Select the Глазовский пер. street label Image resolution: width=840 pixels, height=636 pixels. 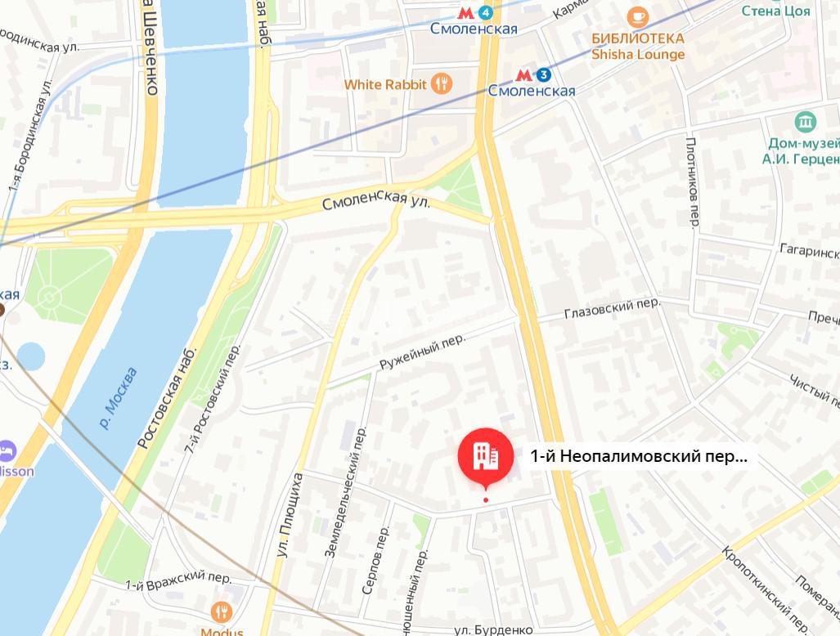tap(613, 309)
